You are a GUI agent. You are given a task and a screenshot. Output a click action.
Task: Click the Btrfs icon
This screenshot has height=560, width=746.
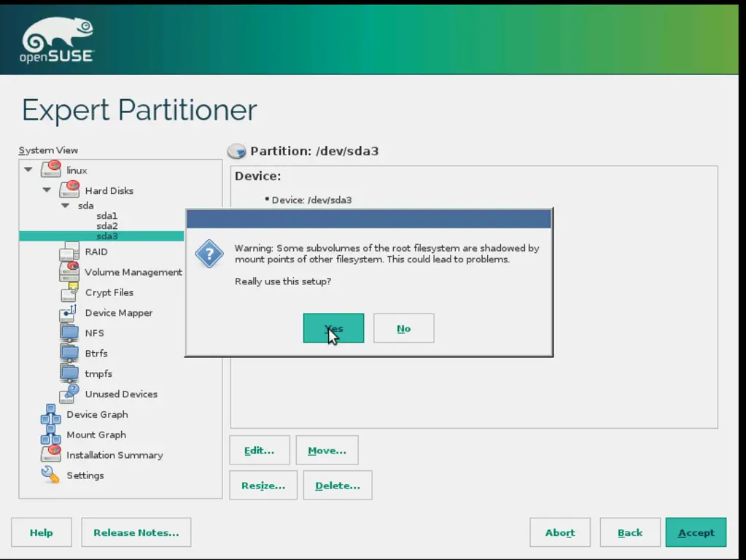coord(69,353)
